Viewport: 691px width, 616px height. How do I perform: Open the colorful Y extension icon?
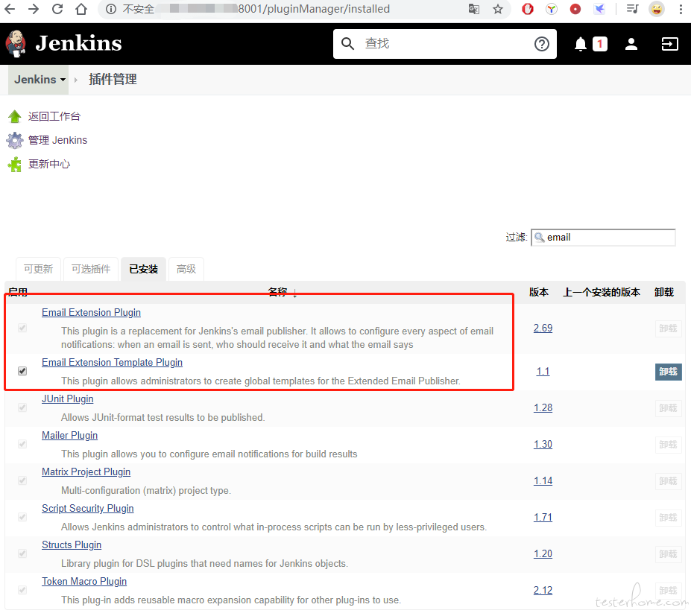pos(552,9)
